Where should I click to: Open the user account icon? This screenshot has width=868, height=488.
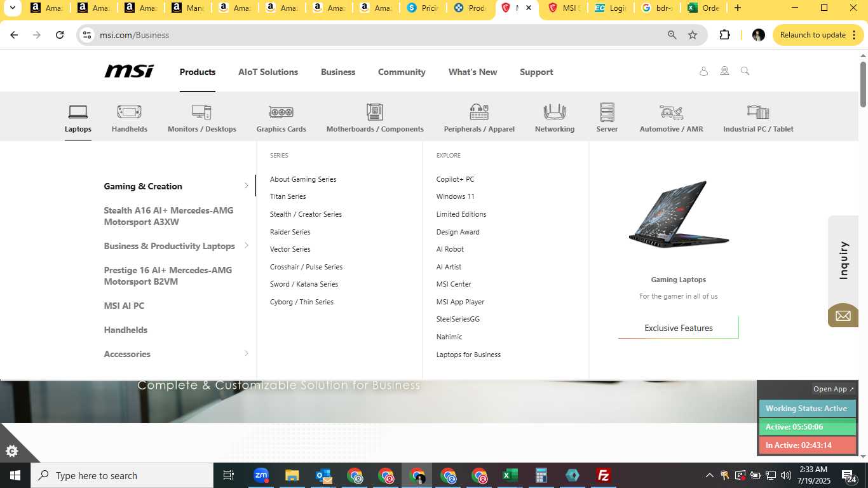pos(703,71)
